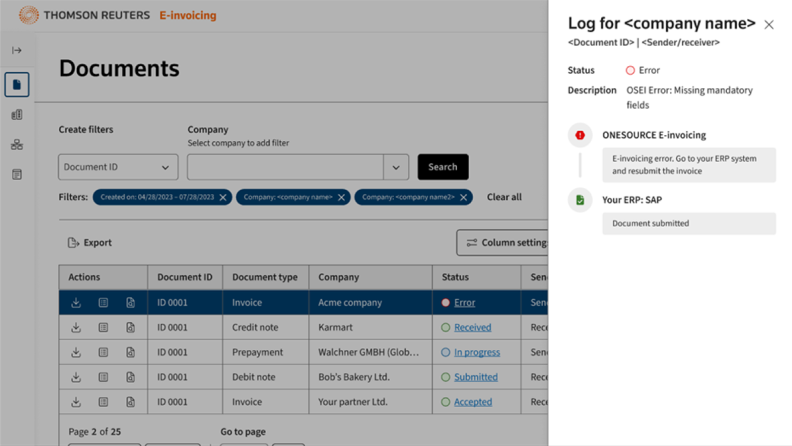Close the log side panel
Viewport: 792px width, 446px height.
[x=768, y=25]
